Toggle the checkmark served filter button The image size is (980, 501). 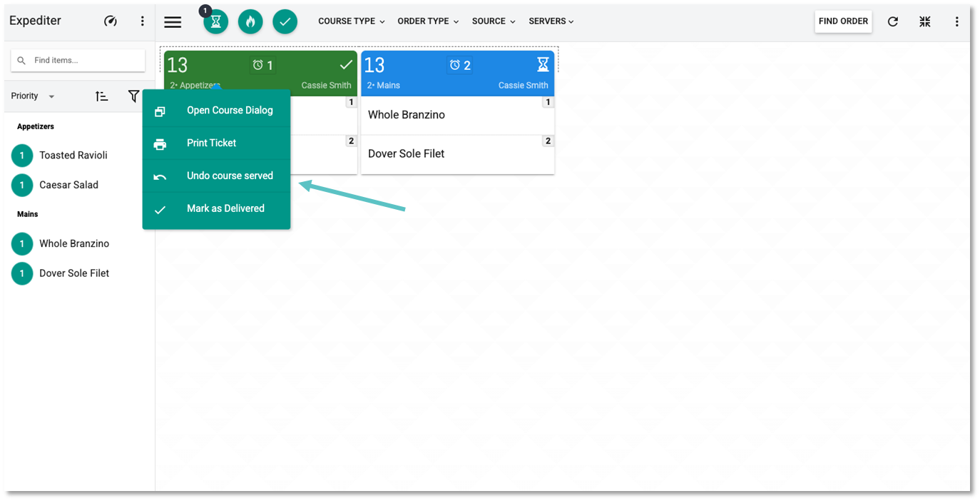pos(285,22)
